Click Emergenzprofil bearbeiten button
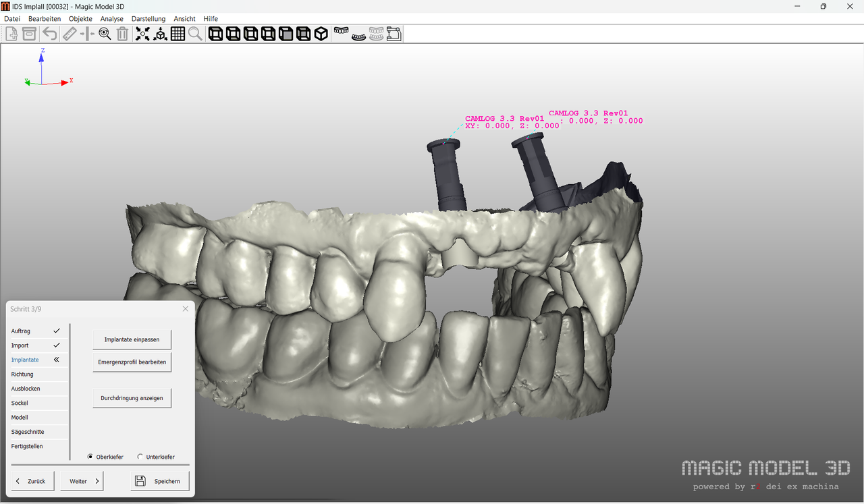 pyautogui.click(x=132, y=362)
